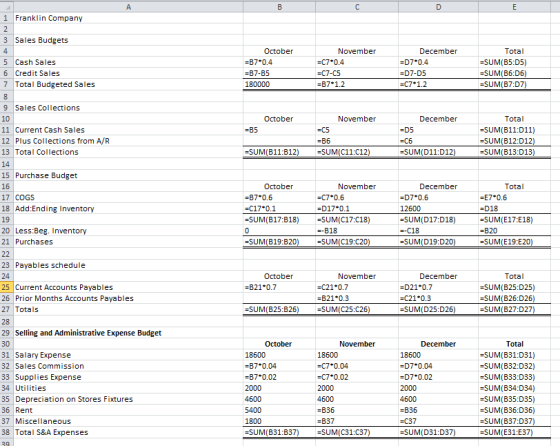Screen dimensions: 560x446
Task: Select the 'Cash Sales' label cell
Action: tap(129, 62)
